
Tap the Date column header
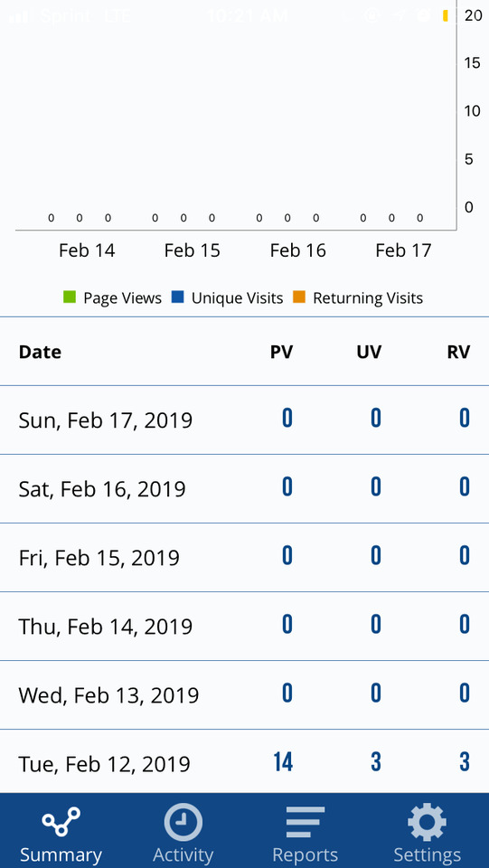pos(40,352)
